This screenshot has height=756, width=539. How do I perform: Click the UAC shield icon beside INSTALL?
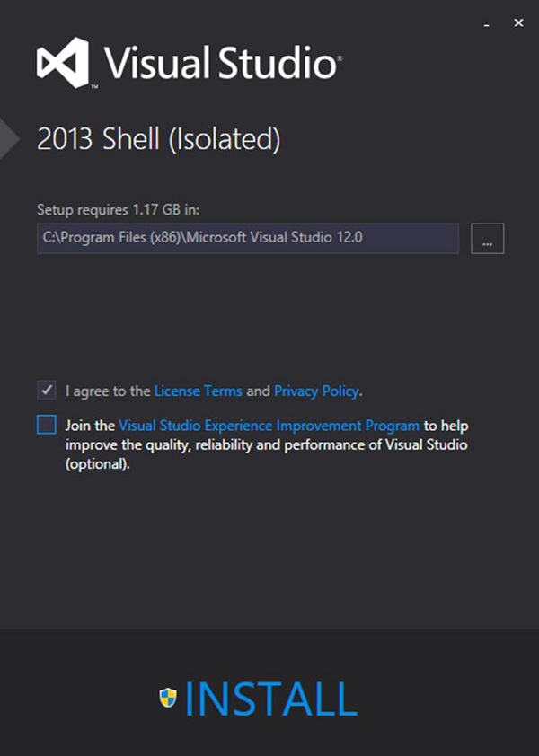pos(168,698)
